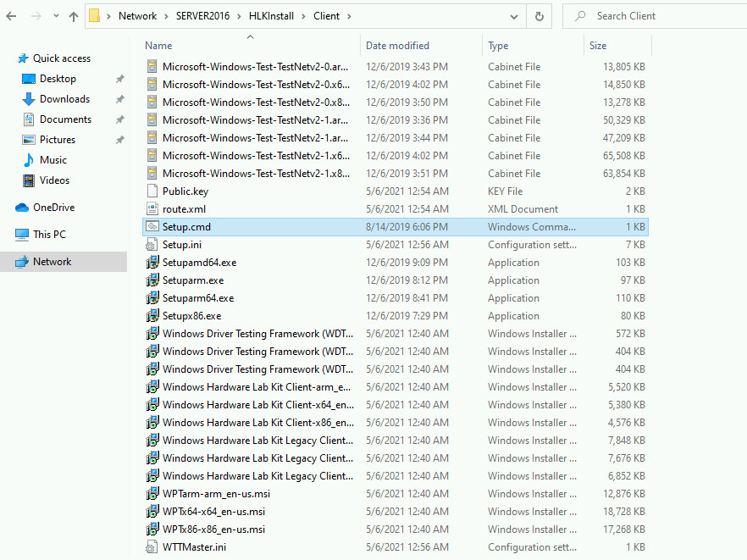Click the route.xml file icon
This screenshot has height=560, width=747.
152,208
